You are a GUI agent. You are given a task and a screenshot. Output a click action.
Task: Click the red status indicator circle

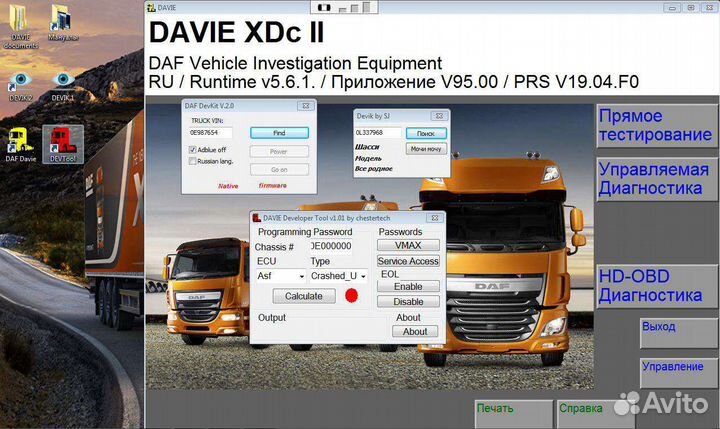(351, 295)
